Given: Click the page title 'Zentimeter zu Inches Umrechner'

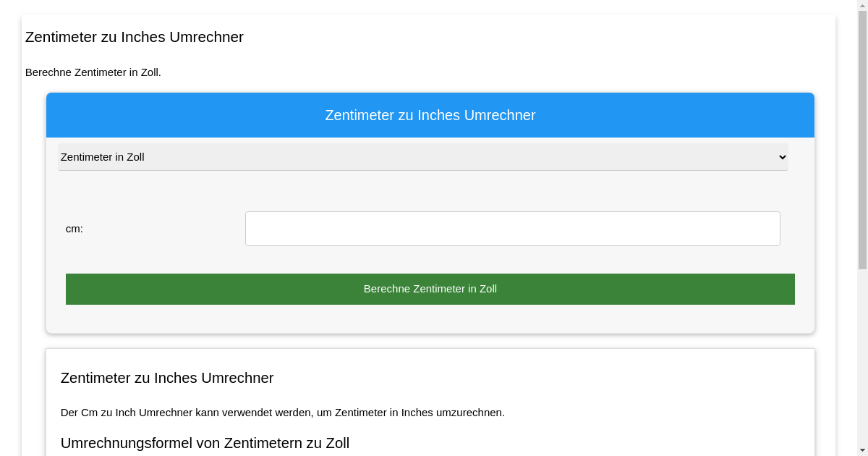Looking at the screenshot, I should point(134,37).
